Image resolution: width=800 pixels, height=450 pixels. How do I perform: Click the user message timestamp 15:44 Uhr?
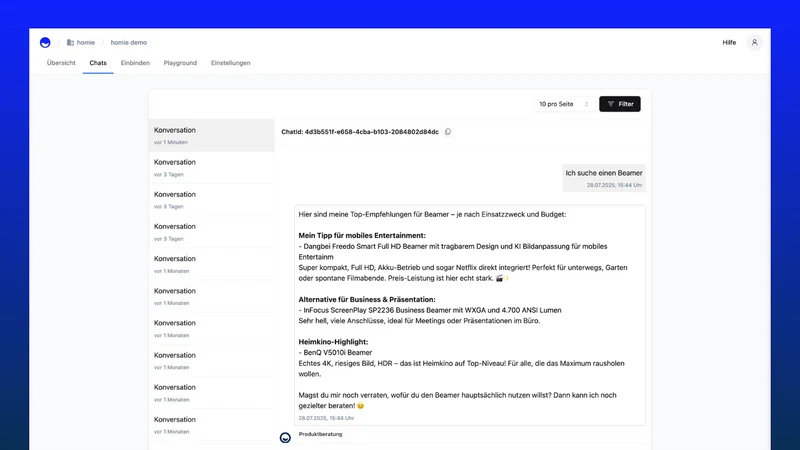click(x=614, y=185)
